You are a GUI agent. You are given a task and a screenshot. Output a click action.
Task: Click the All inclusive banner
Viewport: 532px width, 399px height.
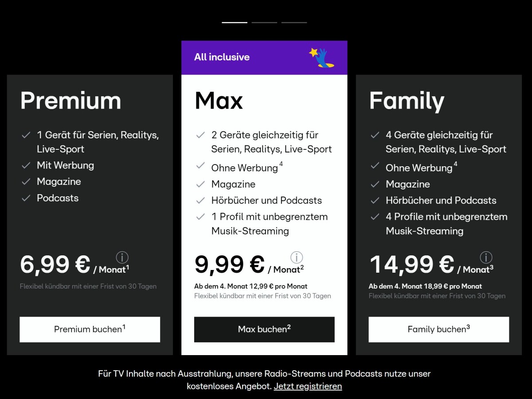click(264, 57)
